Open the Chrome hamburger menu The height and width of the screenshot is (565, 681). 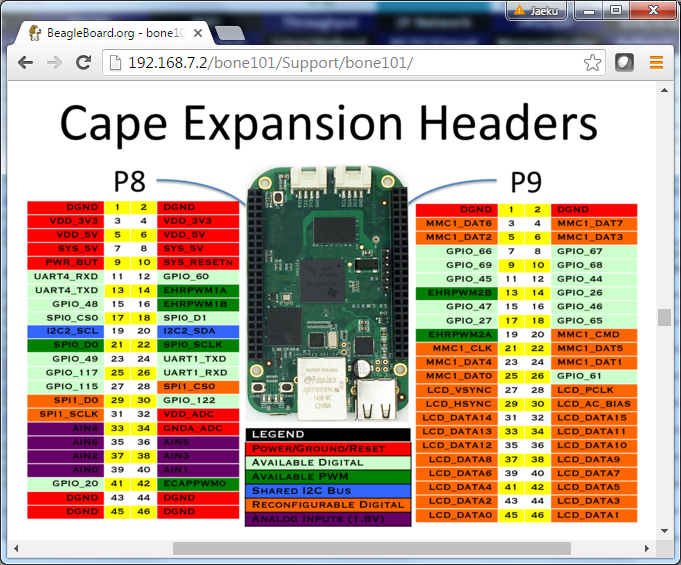656,63
